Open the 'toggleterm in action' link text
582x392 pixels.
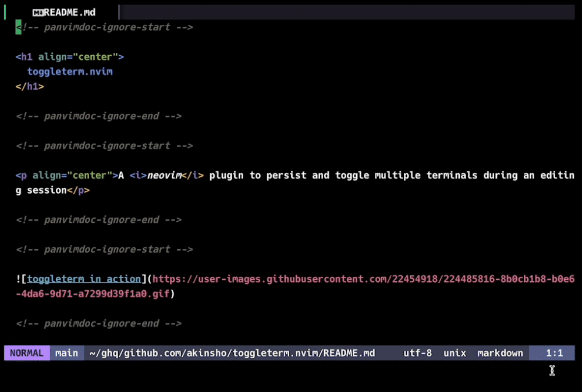84,279
